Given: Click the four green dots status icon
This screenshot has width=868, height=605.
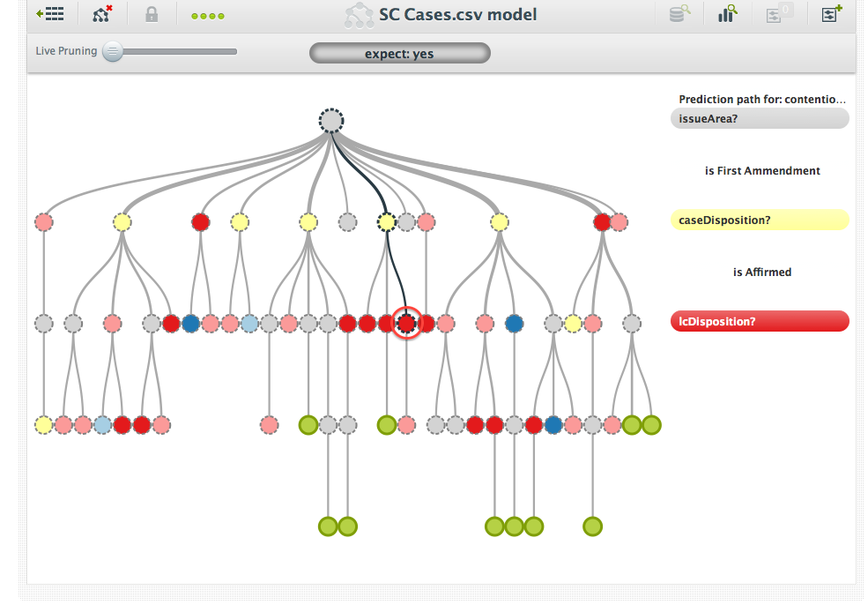Looking at the screenshot, I should [x=208, y=16].
